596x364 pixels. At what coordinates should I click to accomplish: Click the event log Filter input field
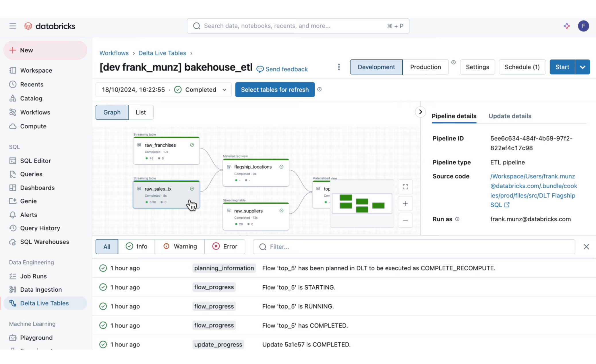(413, 247)
